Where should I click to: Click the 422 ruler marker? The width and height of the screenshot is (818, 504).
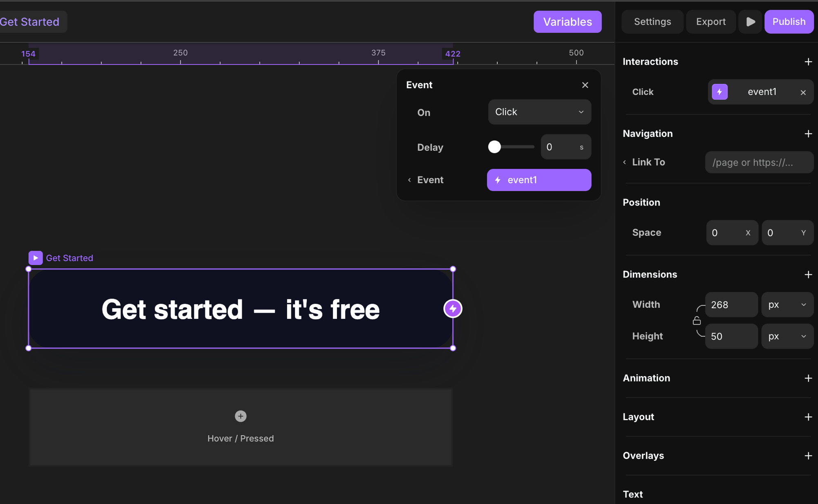[453, 54]
